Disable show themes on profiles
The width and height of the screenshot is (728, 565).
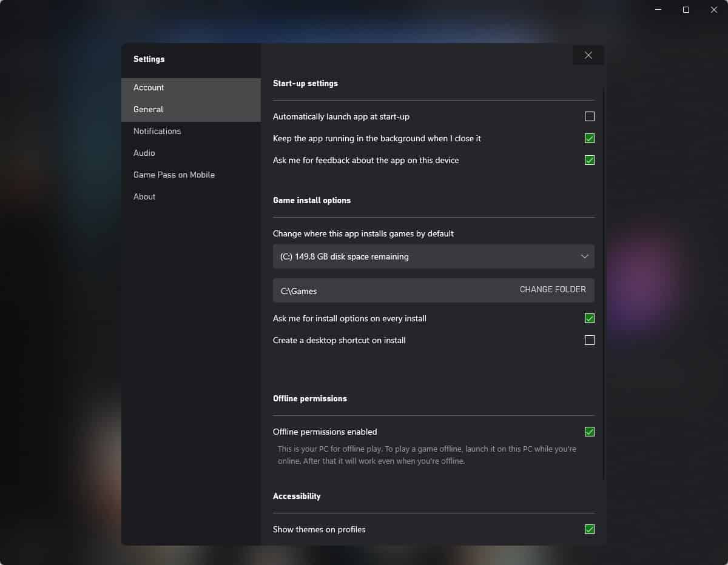click(589, 529)
